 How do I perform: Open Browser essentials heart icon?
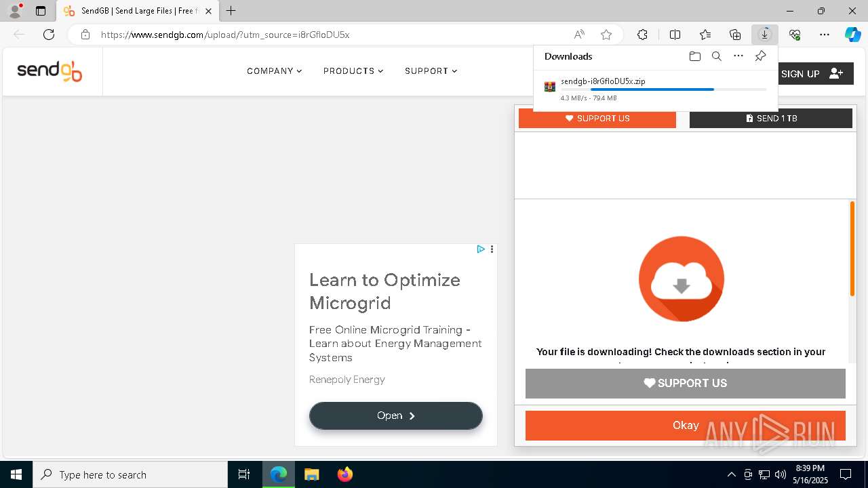(x=795, y=35)
